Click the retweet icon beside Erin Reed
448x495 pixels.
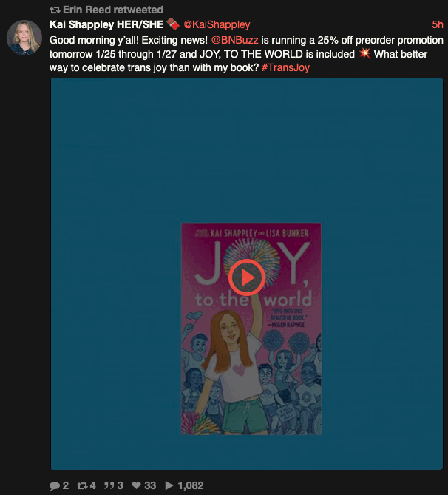coord(55,10)
